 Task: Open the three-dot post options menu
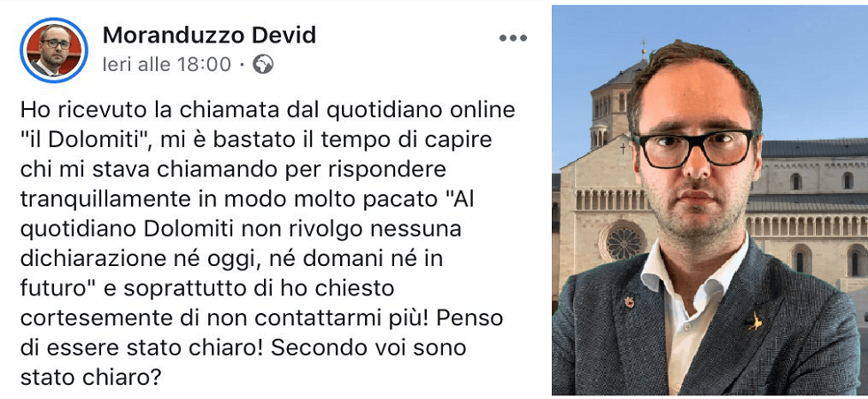pyautogui.click(x=513, y=38)
